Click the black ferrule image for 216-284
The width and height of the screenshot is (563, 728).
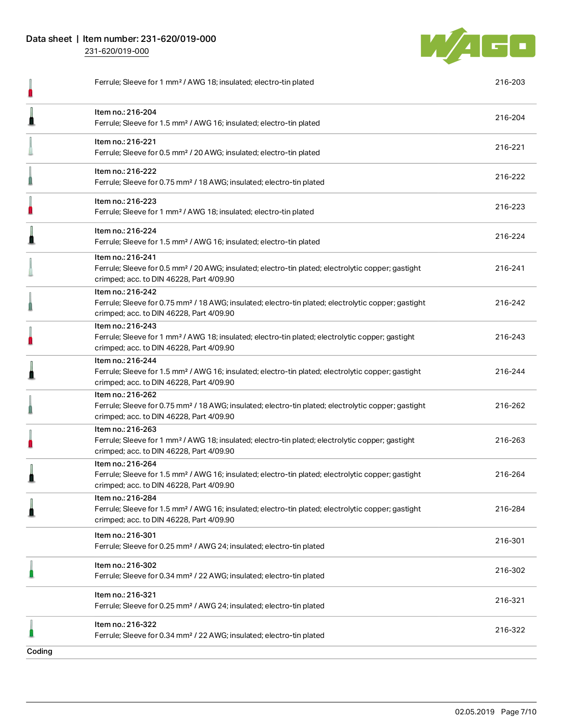click(x=31, y=508)
